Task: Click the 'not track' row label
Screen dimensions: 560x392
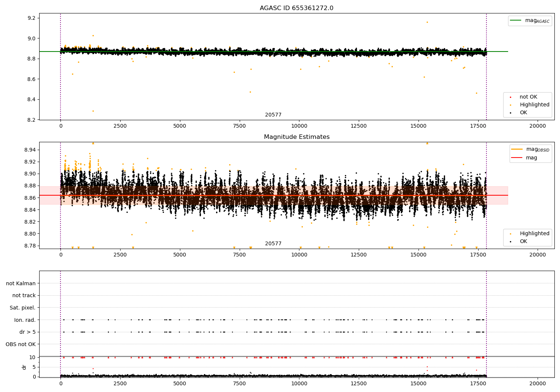Action: [x=24, y=295]
